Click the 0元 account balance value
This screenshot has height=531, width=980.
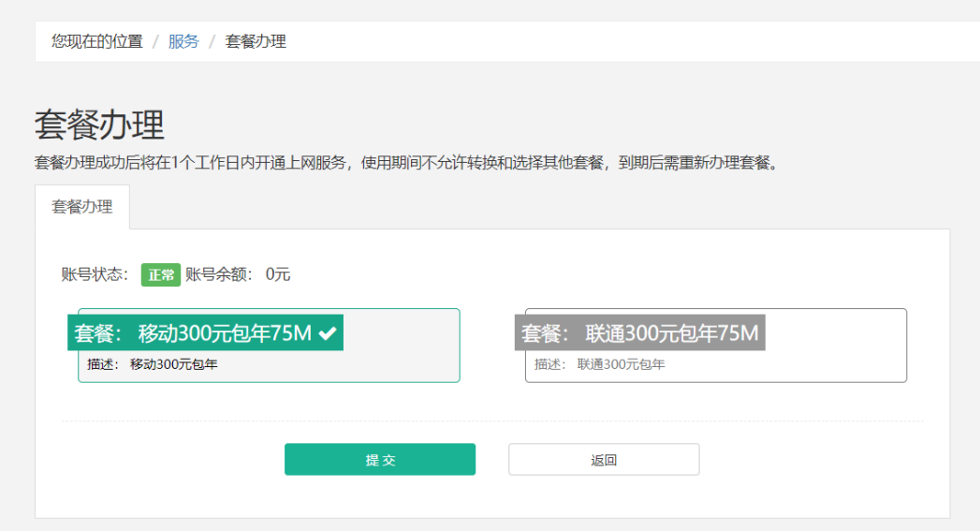[x=278, y=274]
